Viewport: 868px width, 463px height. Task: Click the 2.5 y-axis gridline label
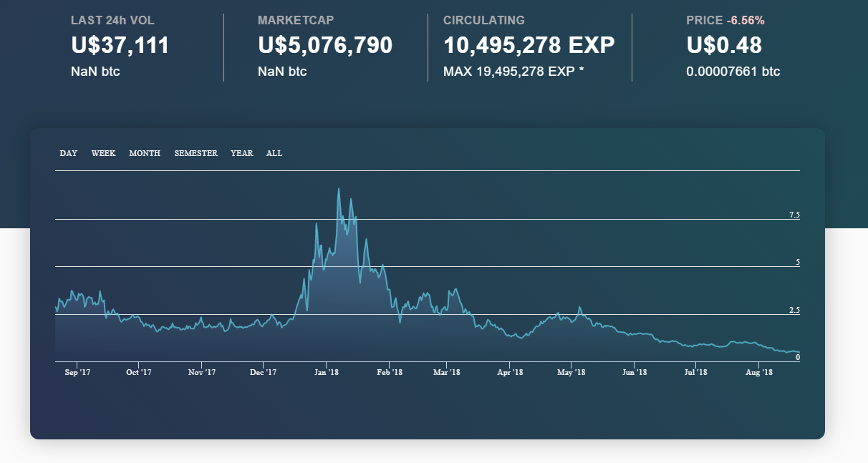794,310
